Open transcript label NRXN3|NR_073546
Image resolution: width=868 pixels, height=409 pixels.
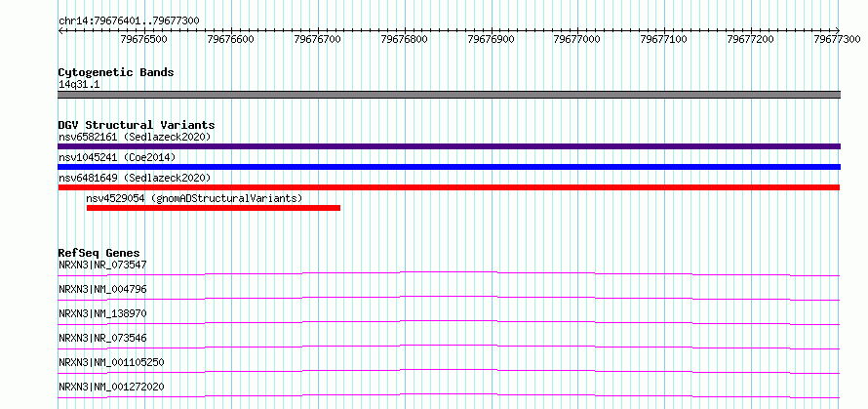(102, 338)
